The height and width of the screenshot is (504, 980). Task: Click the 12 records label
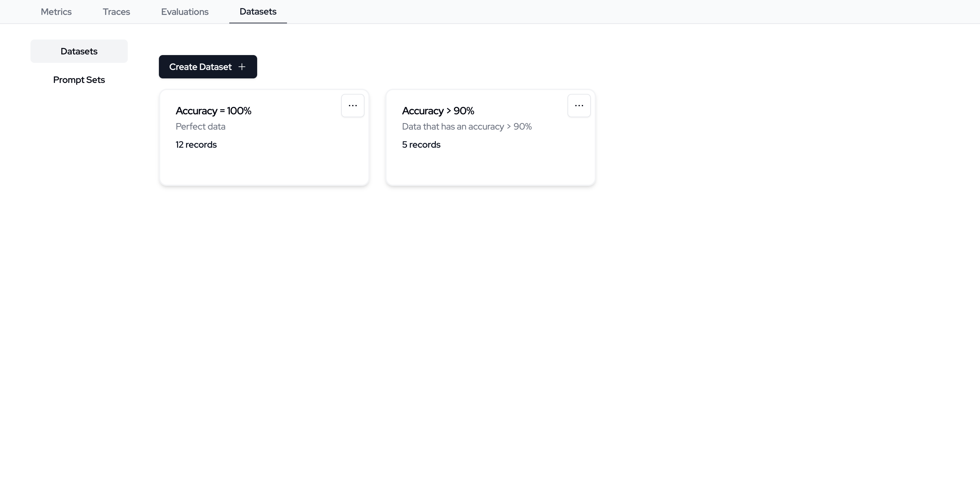tap(196, 145)
